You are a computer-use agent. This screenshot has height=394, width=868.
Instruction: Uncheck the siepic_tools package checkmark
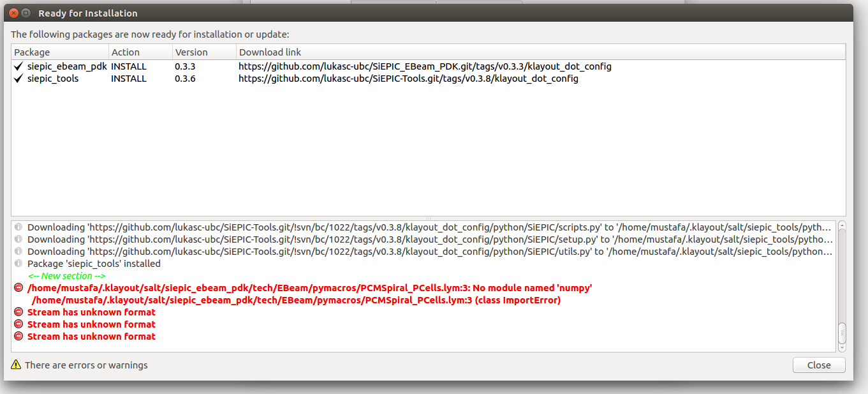[x=18, y=78]
